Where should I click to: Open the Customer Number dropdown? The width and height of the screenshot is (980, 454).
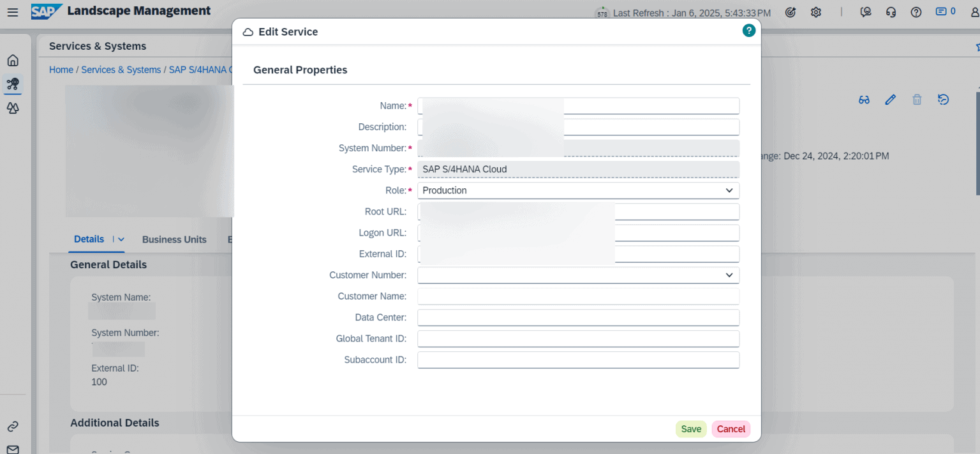click(x=729, y=275)
